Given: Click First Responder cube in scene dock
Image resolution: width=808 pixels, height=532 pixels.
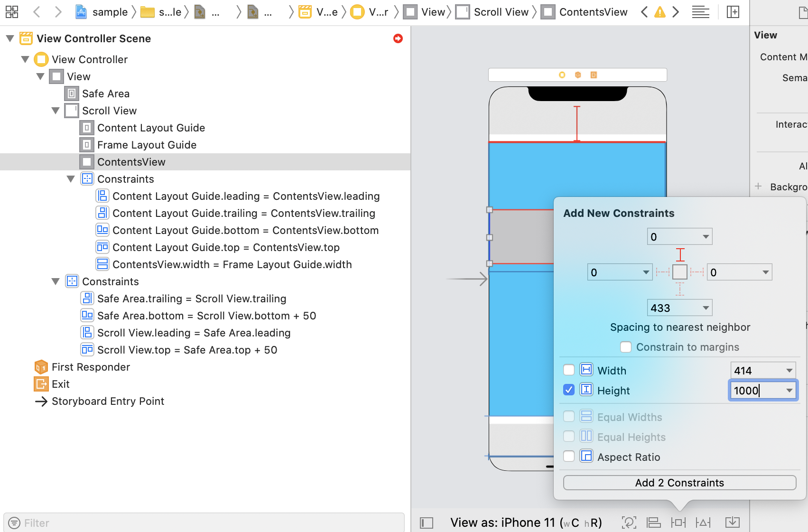Looking at the screenshot, I should click(578, 75).
